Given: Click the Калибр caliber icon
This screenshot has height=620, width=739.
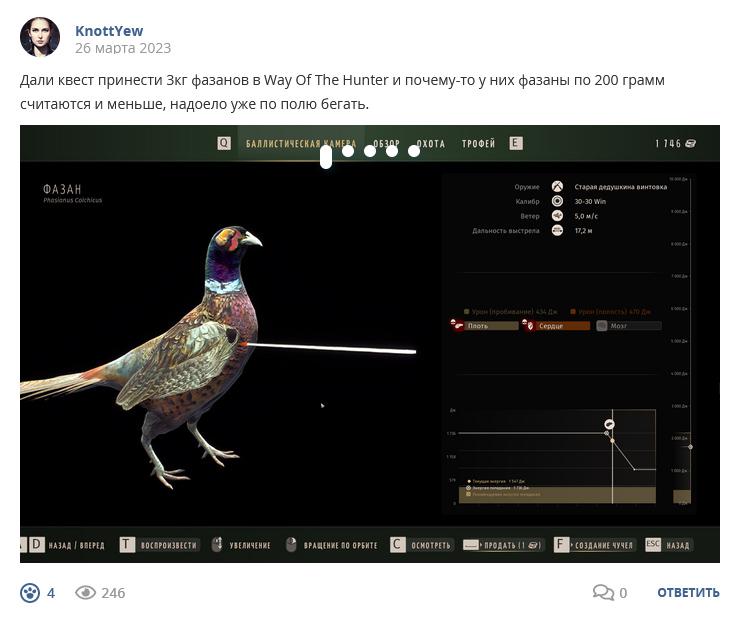Looking at the screenshot, I should coord(558,201).
